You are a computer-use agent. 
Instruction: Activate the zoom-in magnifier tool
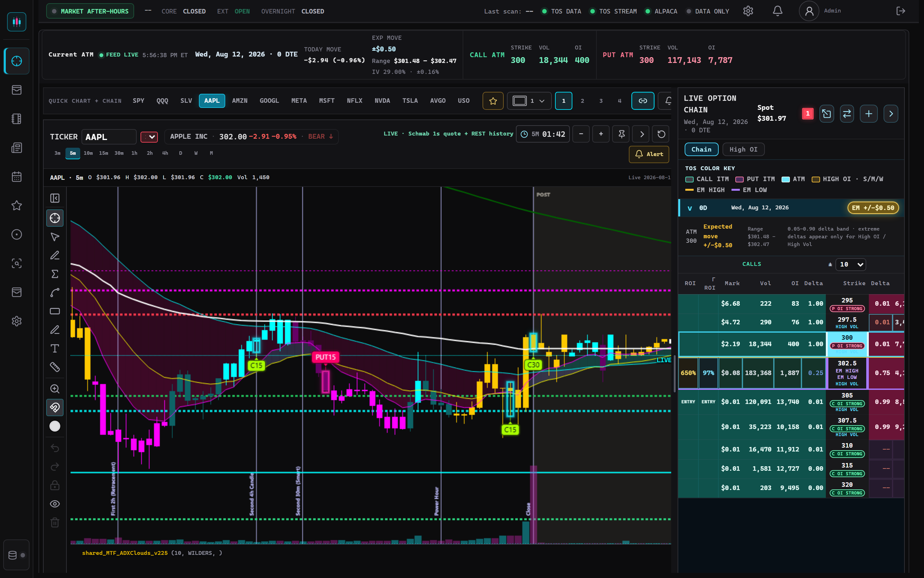pyautogui.click(x=55, y=389)
